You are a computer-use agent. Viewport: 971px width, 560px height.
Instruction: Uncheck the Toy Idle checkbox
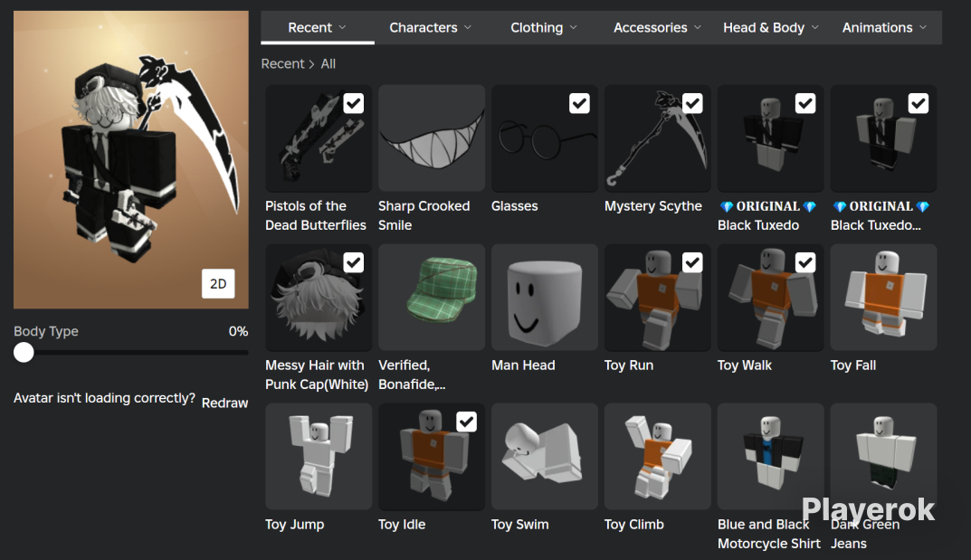click(466, 422)
